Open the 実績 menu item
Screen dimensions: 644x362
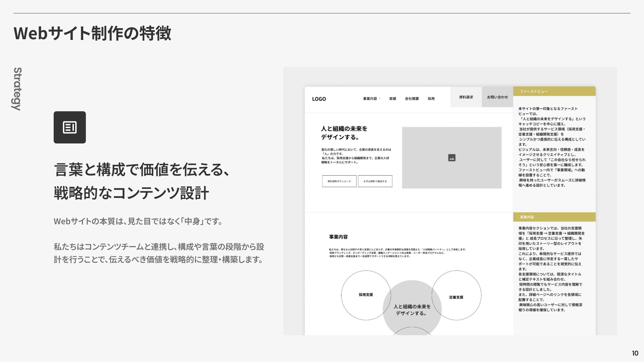(393, 98)
